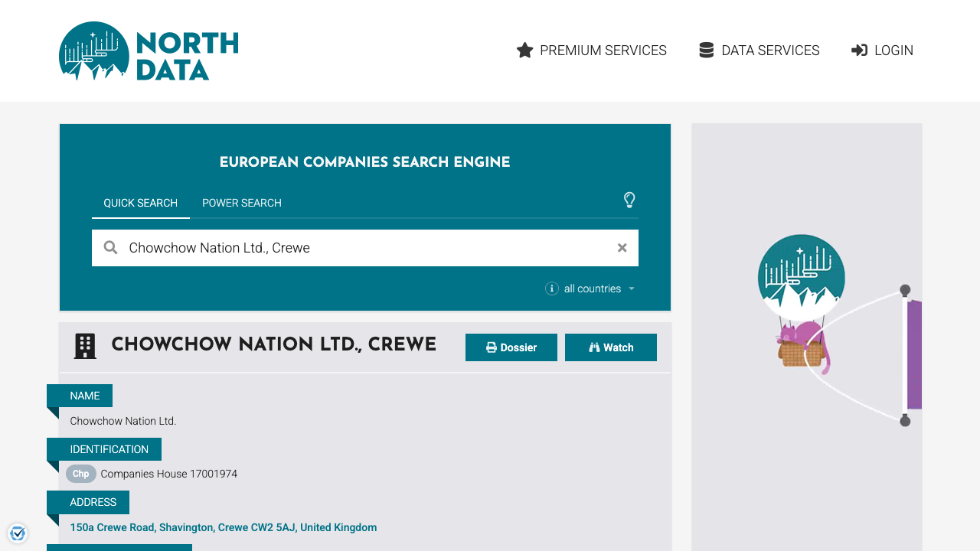Select the Premium Services star icon
Image resolution: width=980 pixels, height=551 pixels.
pos(524,50)
